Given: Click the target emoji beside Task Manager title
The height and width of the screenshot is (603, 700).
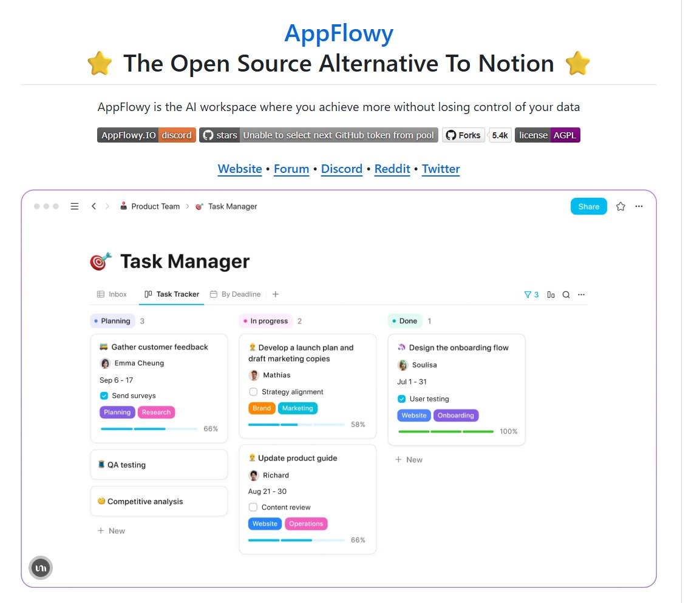Looking at the screenshot, I should (x=100, y=261).
